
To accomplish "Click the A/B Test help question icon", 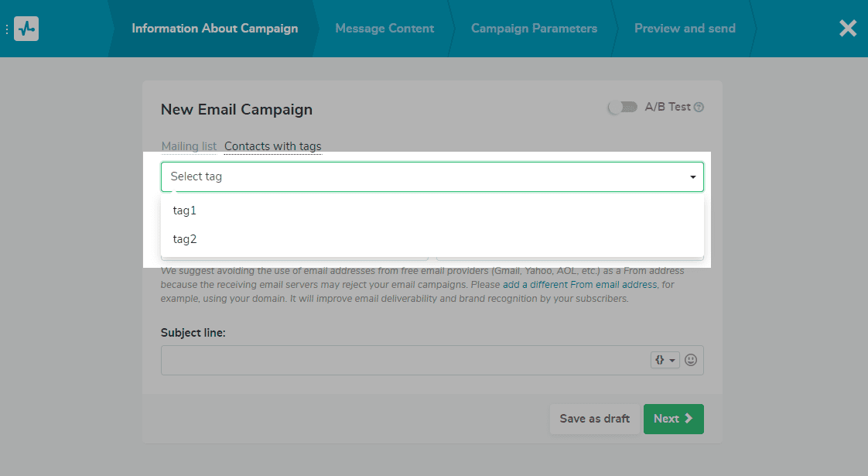I will [699, 108].
